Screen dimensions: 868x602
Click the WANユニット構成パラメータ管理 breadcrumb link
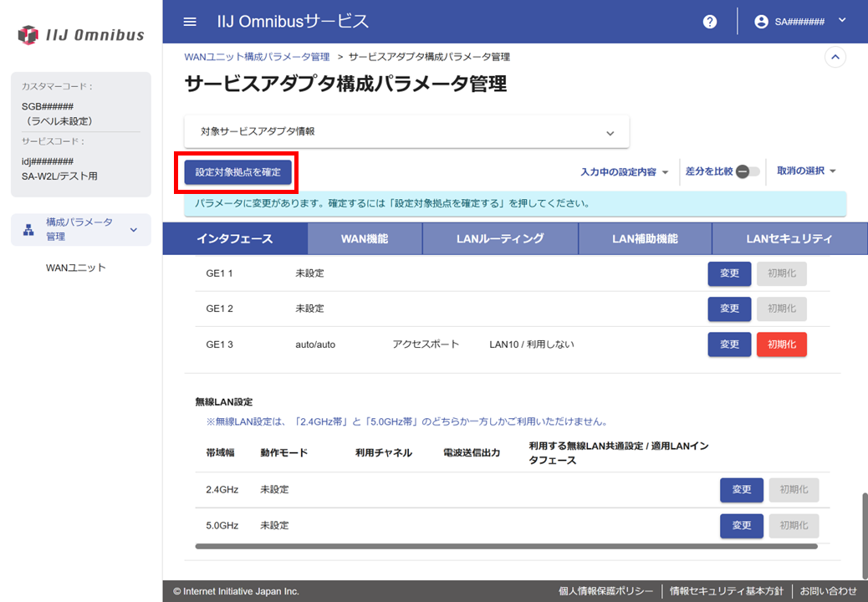tap(257, 57)
